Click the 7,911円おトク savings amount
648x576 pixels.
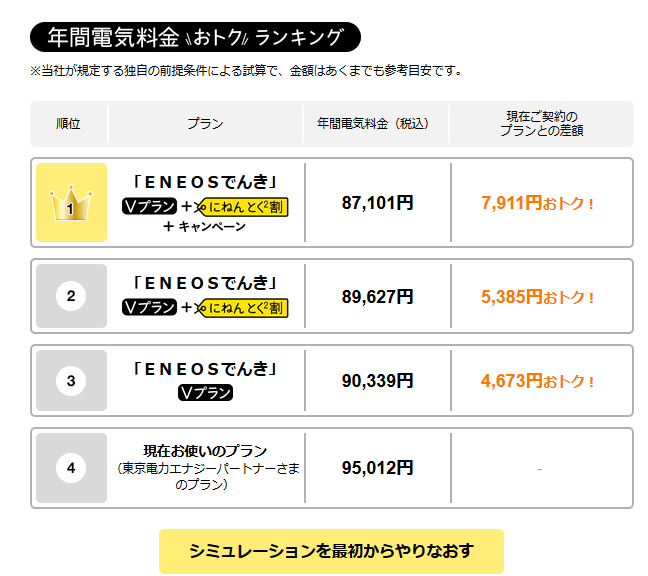[538, 203]
